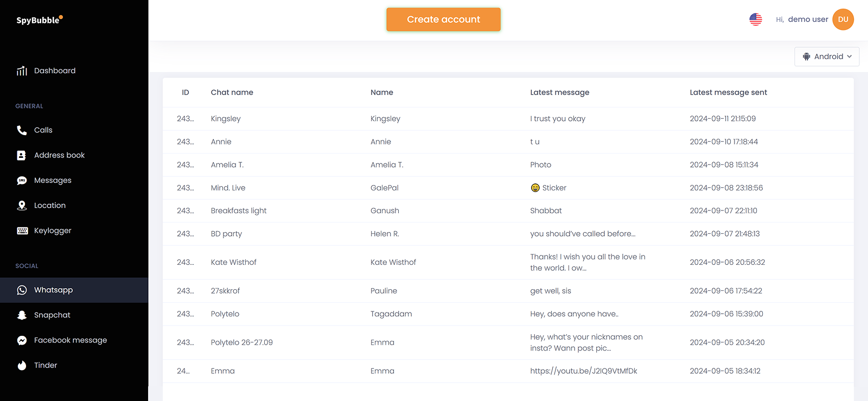
Task: Select the BD party chat
Action: point(227,234)
